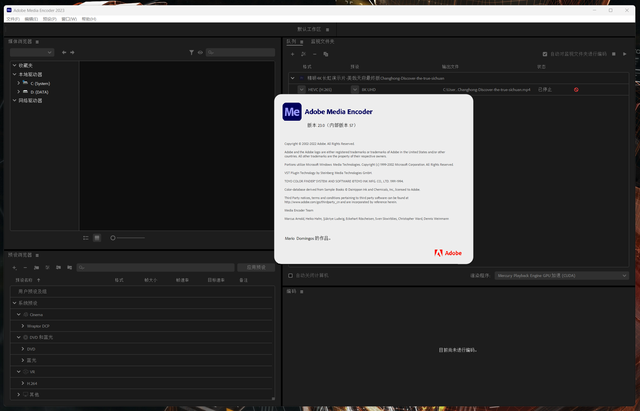Viewport: 640px width, 411px height.
Task: Switch to the 监视文件夹 tab
Action: 322,42
